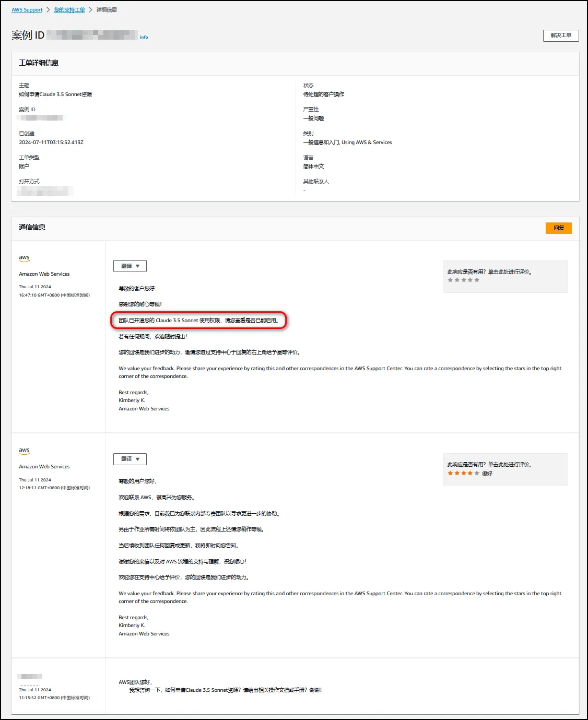Give the 16:47 AWS reply three stars

click(x=464, y=280)
